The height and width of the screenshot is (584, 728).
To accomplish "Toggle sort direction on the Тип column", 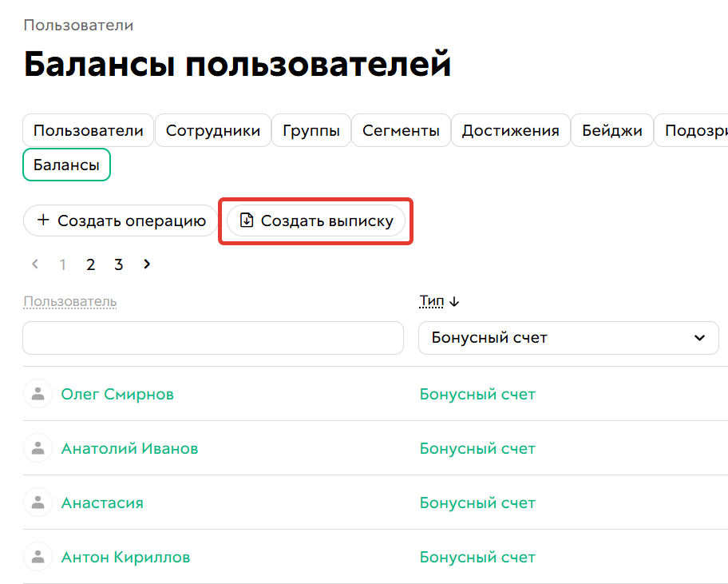I will (x=453, y=300).
